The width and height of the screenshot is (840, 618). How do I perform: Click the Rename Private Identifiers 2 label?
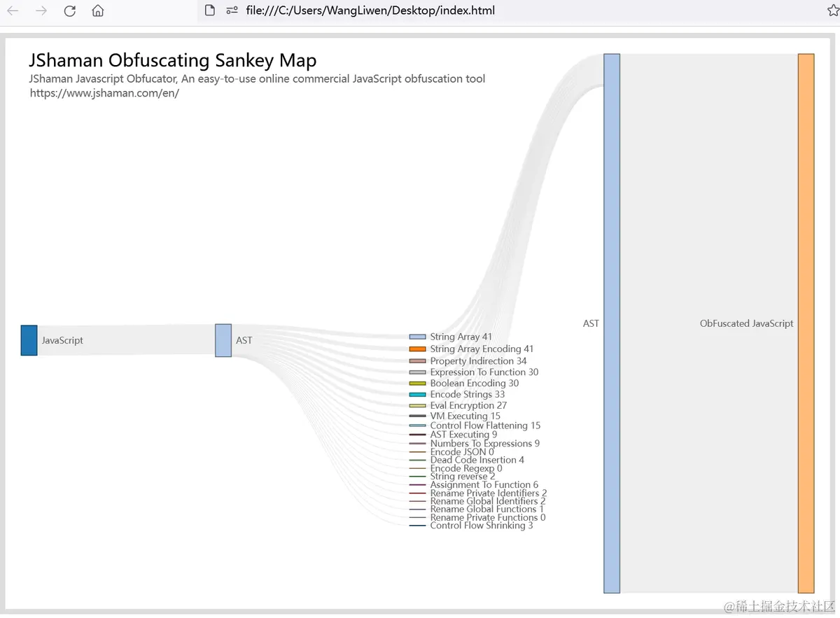(488, 493)
